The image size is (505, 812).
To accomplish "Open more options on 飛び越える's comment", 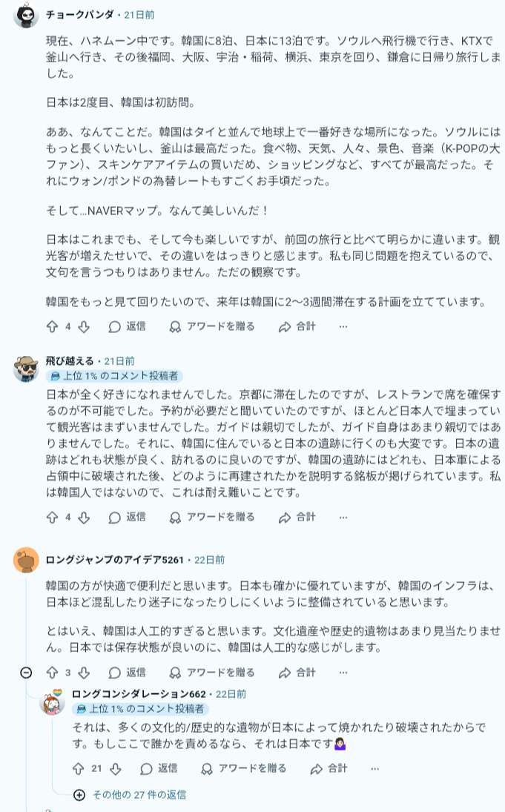I will point(343,517).
